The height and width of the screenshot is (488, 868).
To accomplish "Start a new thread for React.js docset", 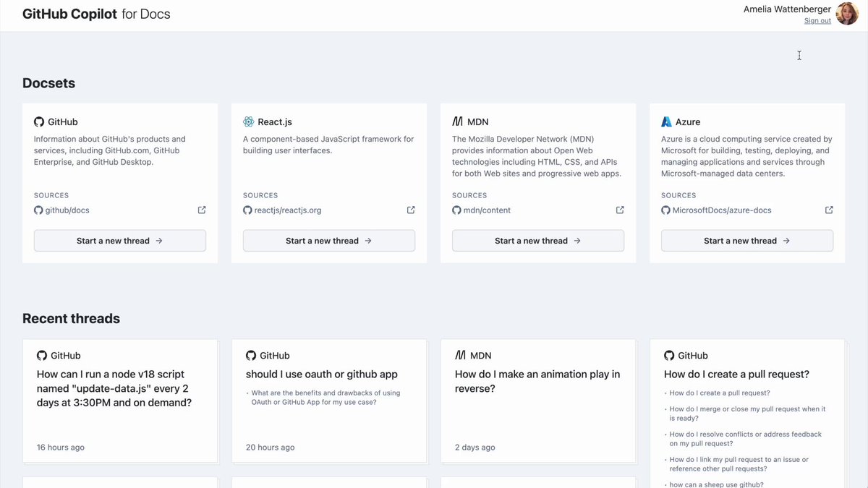I will [329, 241].
